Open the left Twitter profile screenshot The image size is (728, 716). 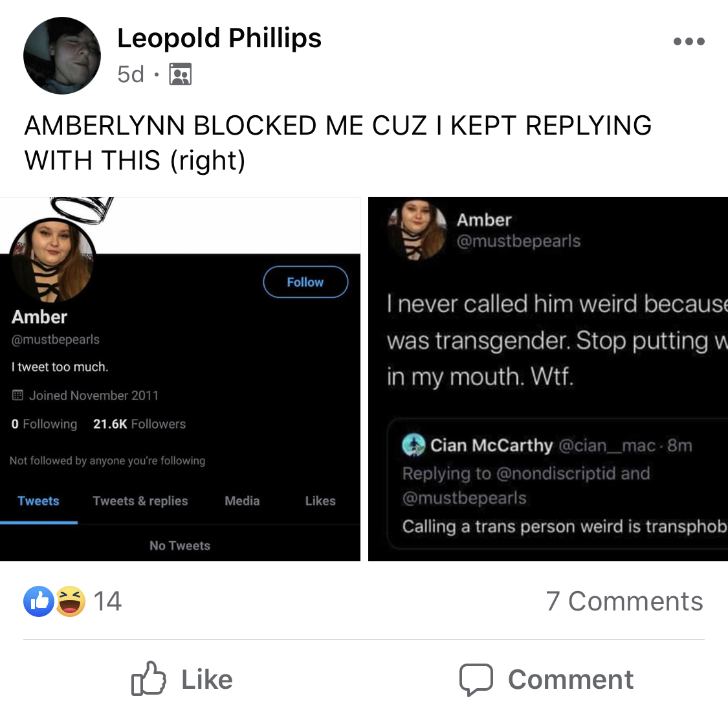click(x=180, y=379)
